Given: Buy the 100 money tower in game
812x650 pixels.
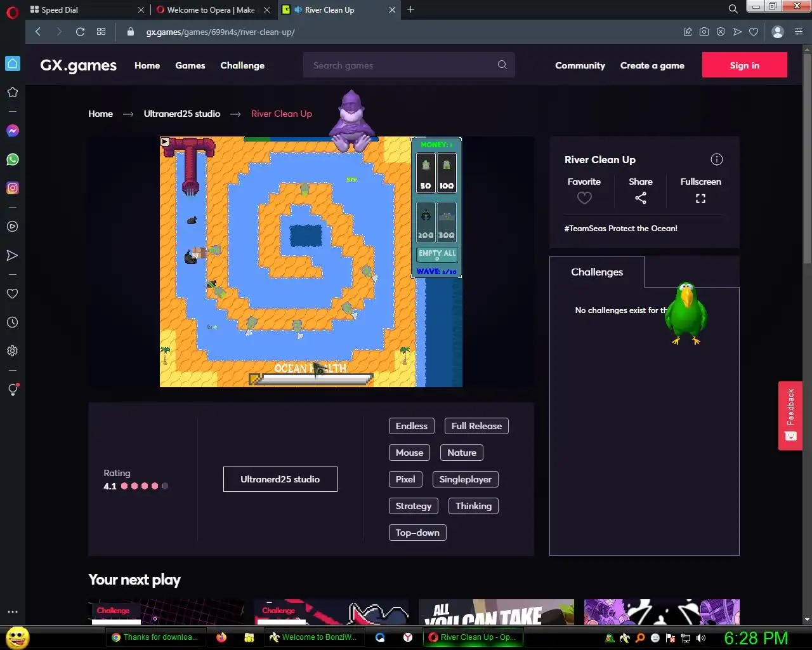Looking at the screenshot, I should click(x=447, y=172).
